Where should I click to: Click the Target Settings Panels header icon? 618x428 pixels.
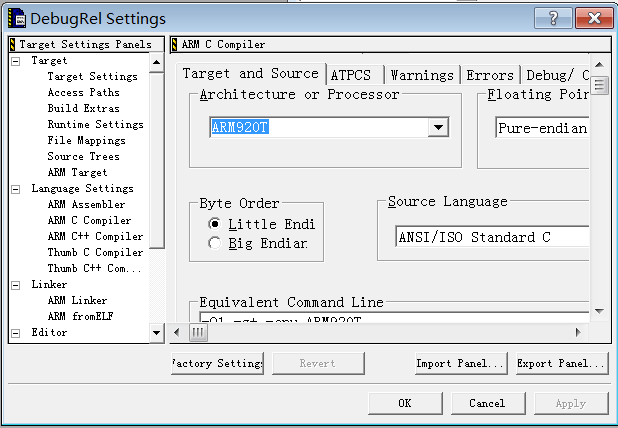13,44
